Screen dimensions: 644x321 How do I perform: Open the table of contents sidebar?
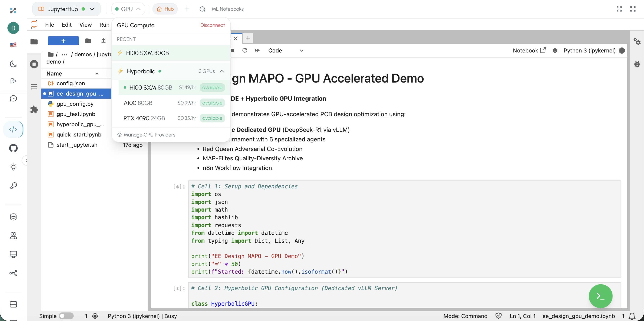(34, 87)
